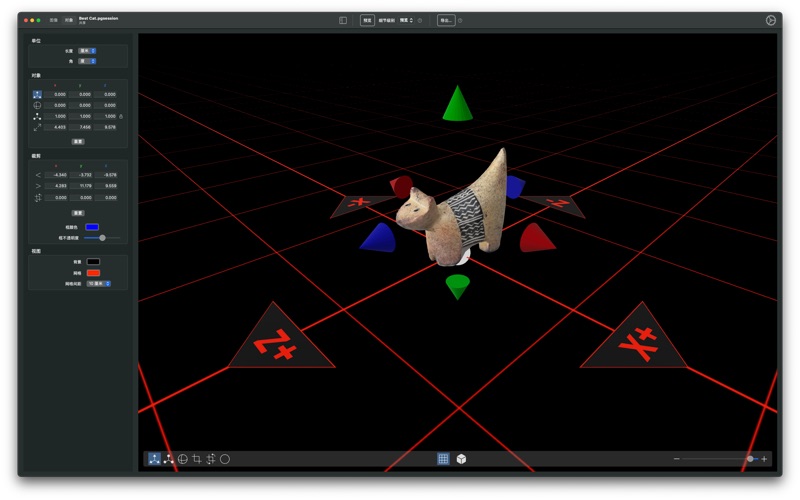Click the red grid color swatch
This screenshot has width=800, height=500.
[x=93, y=272]
